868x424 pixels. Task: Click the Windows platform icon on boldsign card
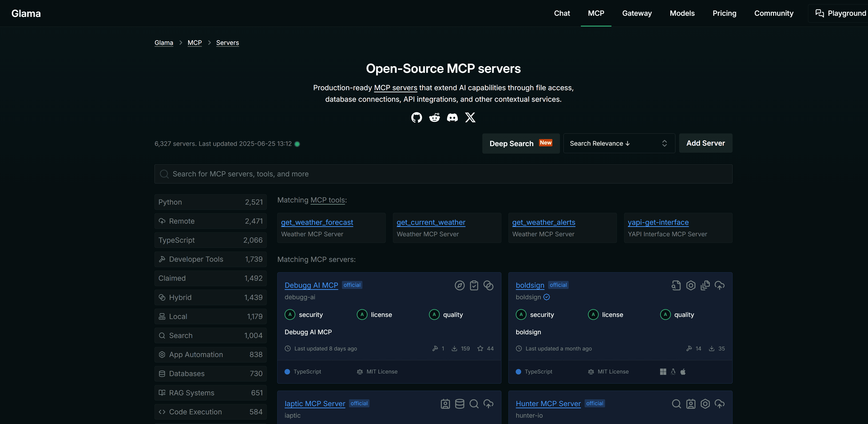click(663, 372)
